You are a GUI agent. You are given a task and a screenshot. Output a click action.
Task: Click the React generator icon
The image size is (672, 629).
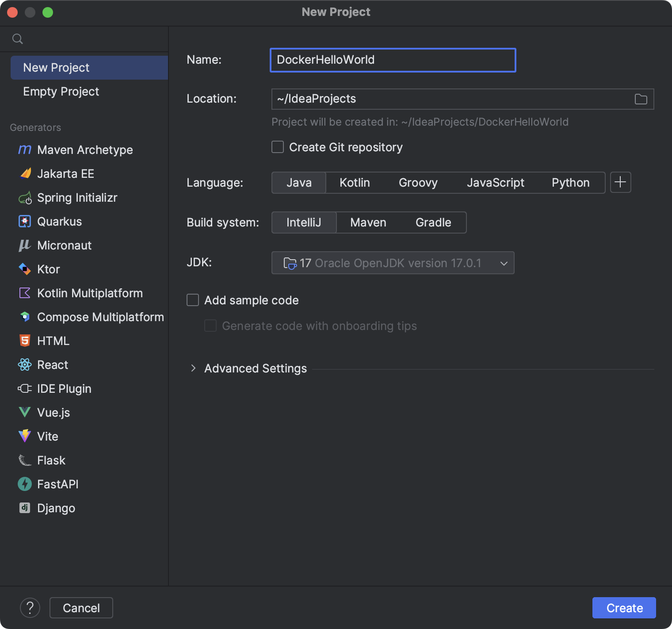point(25,365)
